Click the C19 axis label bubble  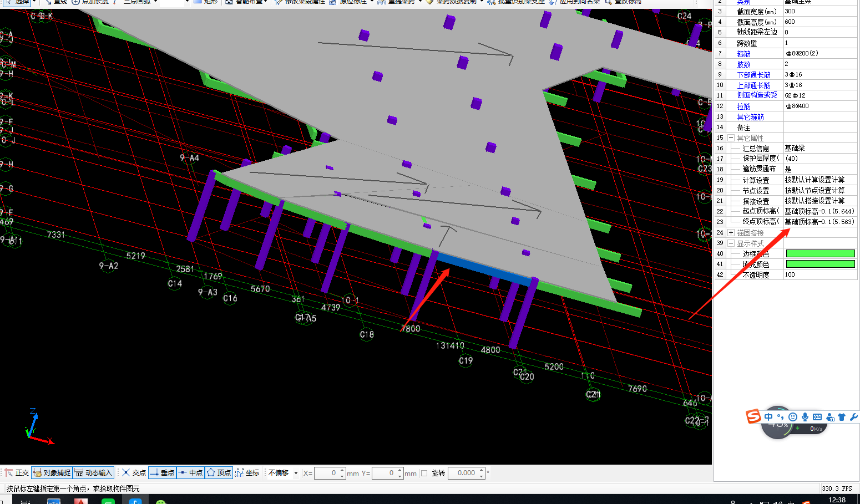tap(466, 360)
